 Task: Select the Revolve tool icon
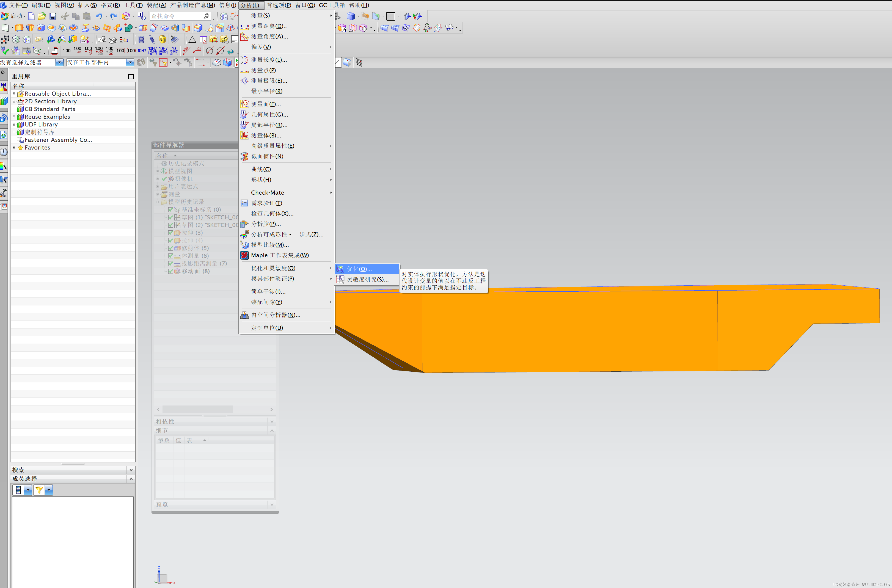coord(30,28)
